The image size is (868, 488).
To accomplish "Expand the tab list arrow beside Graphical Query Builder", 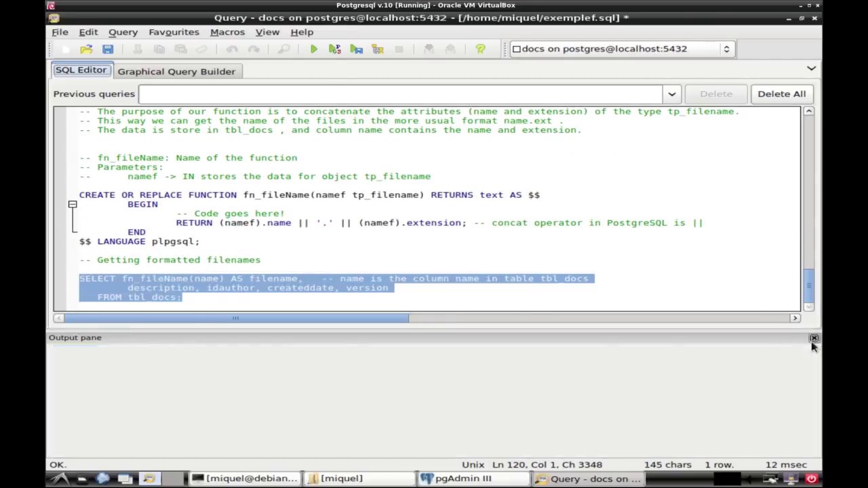I will [811, 68].
